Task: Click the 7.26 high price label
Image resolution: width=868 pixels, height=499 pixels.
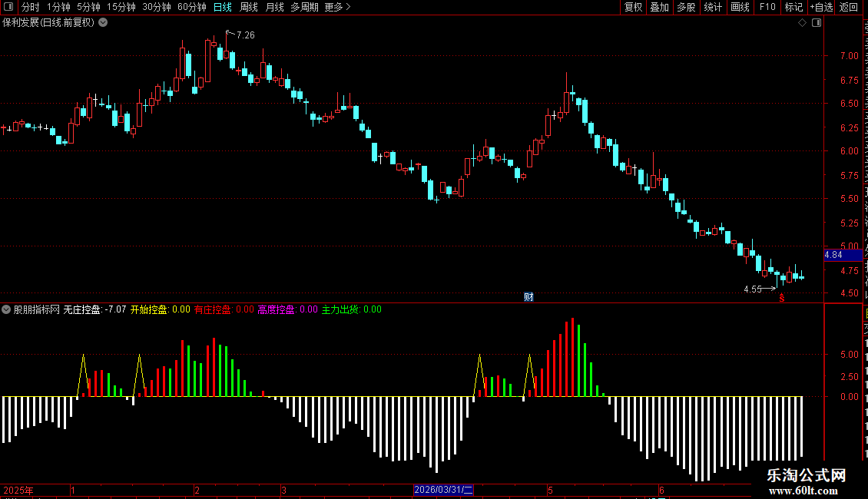Action: [x=245, y=35]
